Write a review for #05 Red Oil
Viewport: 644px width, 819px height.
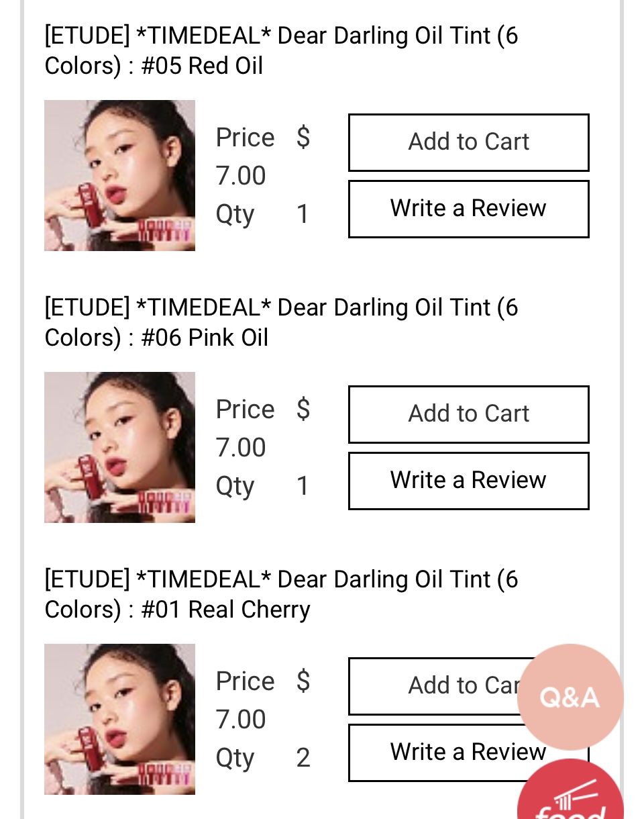(468, 209)
